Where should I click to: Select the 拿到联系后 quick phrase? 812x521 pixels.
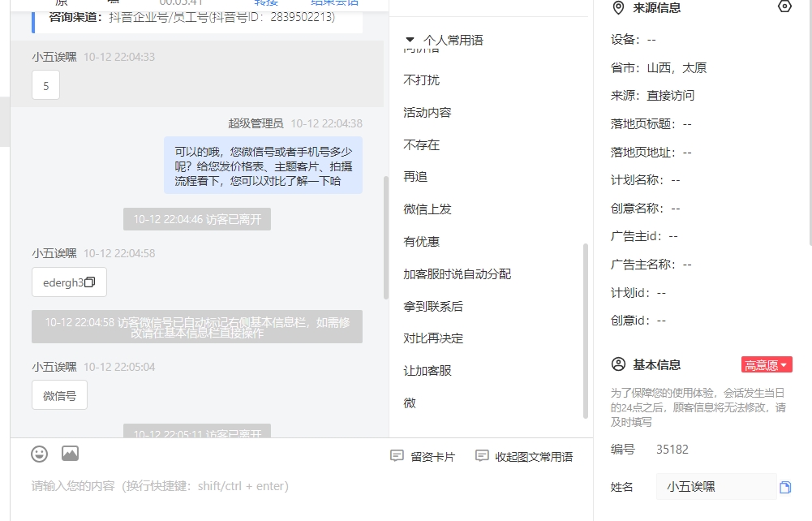coord(433,307)
